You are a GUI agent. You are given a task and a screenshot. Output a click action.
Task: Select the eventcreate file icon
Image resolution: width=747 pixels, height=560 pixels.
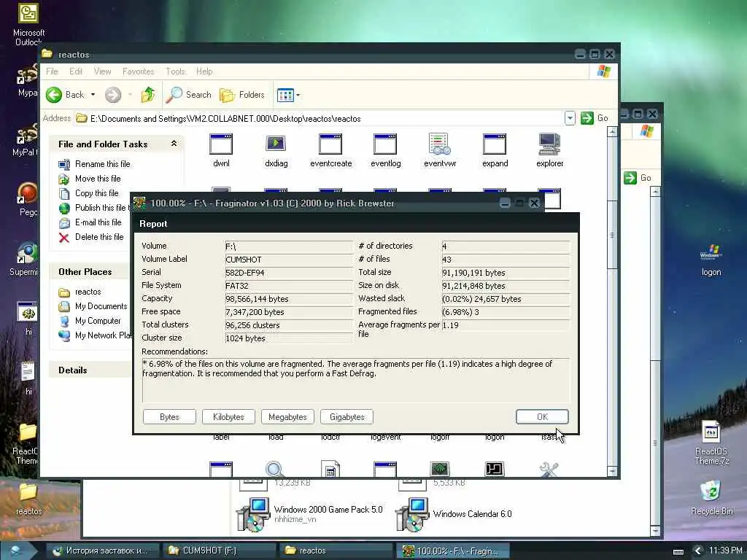[330, 144]
